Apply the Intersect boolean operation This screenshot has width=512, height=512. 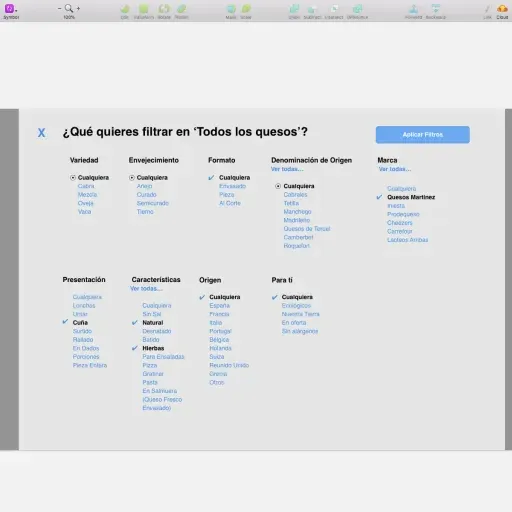coord(334,9)
